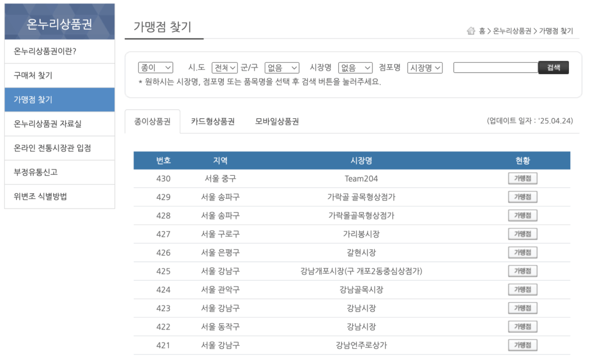Switch to the 카드형상품권 tab
Image resolution: width=597 pixels, height=364 pixels.
click(213, 121)
